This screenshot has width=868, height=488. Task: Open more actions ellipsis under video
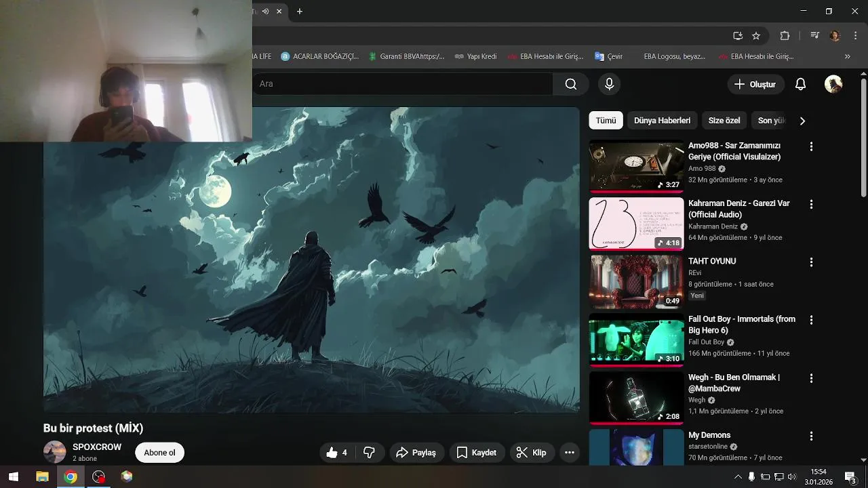click(570, 453)
